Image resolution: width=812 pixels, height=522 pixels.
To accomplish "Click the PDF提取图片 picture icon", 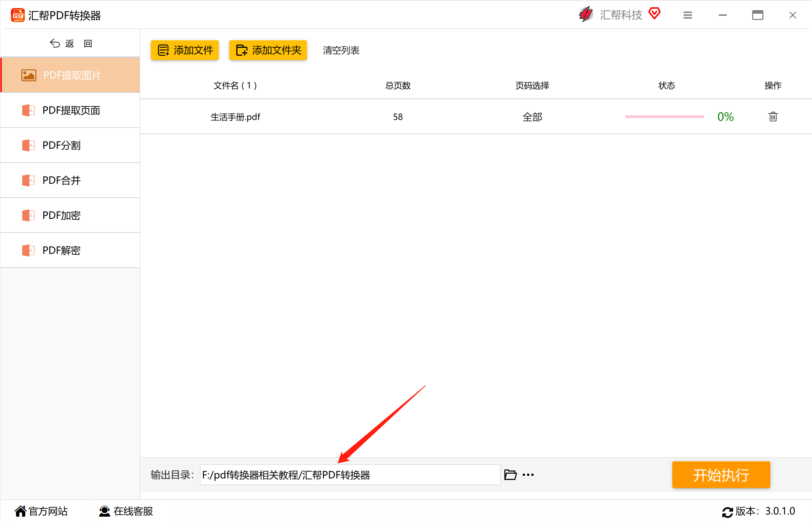I will point(29,75).
